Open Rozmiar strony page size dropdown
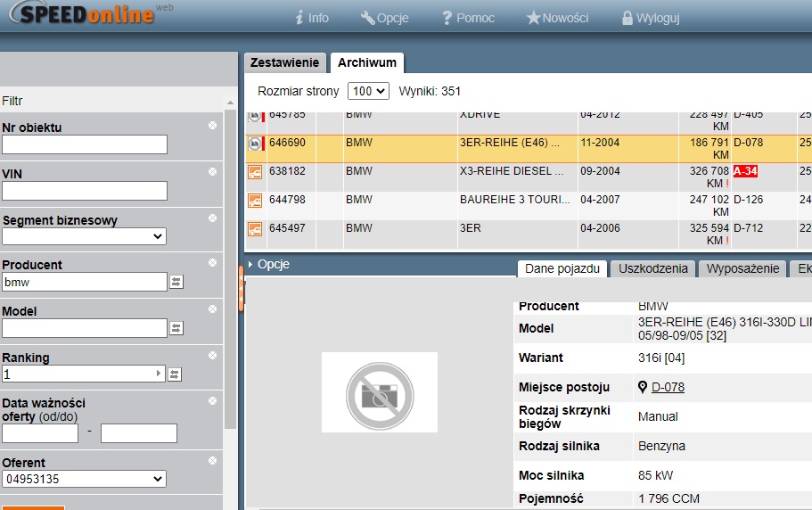Viewport: 812px width, 510px height. 369,91
